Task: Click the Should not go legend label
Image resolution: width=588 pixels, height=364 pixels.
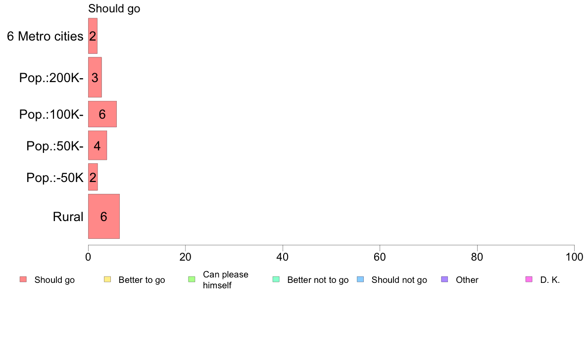Action: 399,280
